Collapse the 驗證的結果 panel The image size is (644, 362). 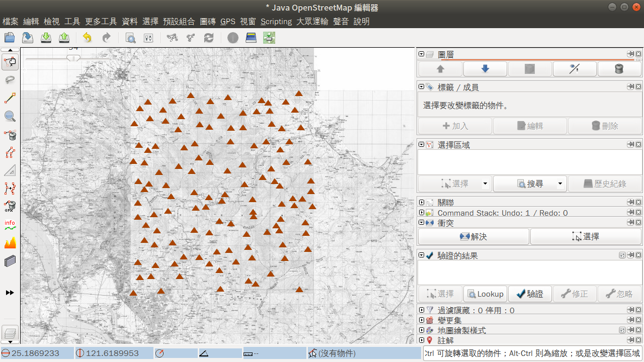[422, 255]
